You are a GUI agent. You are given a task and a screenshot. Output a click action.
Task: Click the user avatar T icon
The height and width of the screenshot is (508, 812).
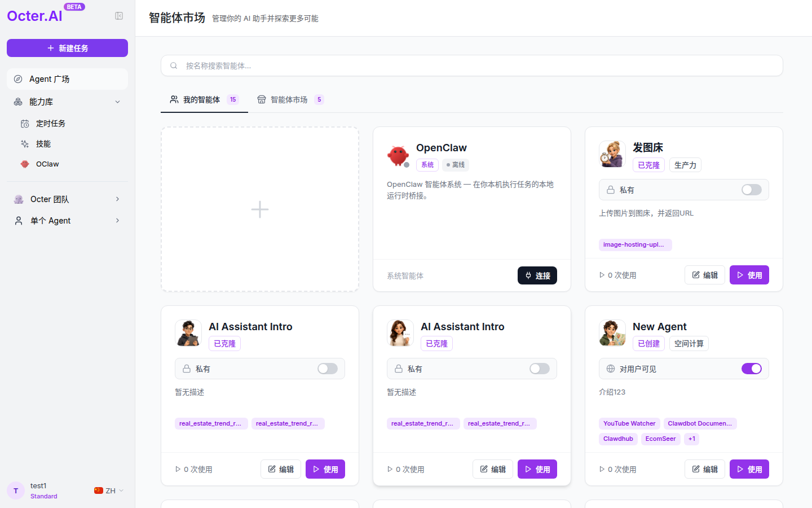[x=16, y=491]
